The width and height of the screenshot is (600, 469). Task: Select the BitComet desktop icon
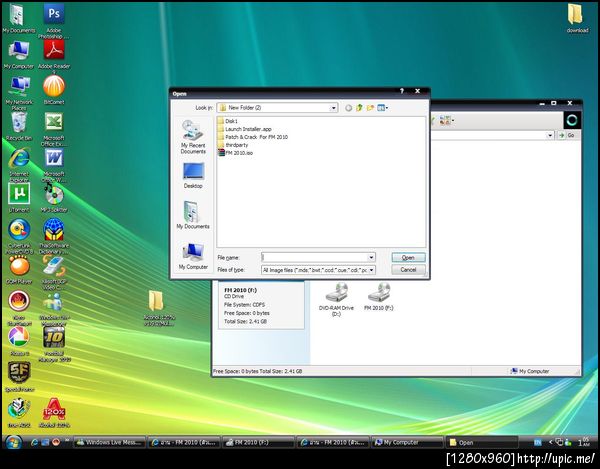click(x=54, y=90)
